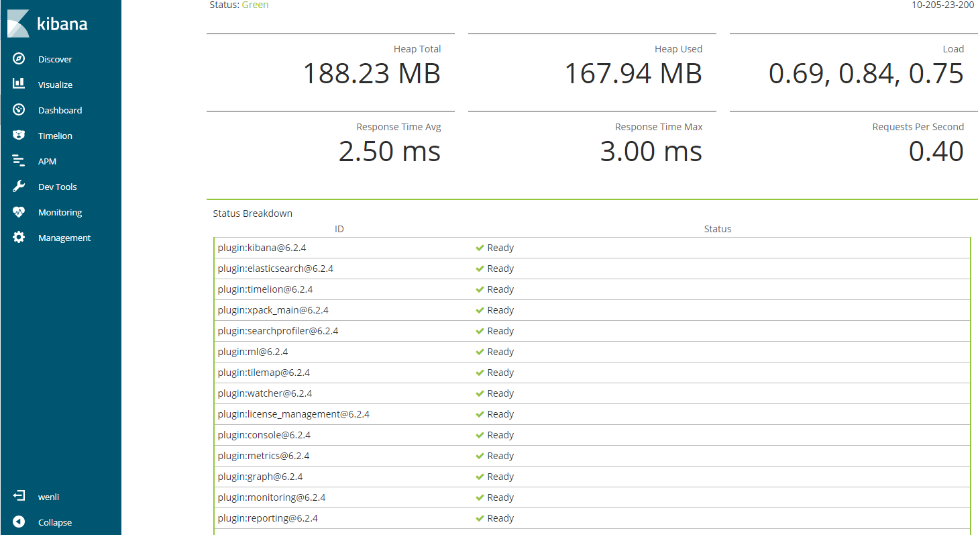Open APM via stacked bars icon

click(x=19, y=161)
